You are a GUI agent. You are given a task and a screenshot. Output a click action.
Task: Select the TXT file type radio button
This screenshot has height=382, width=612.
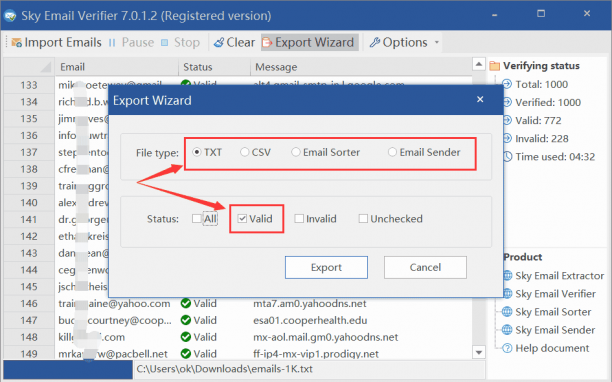pyautogui.click(x=197, y=152)
